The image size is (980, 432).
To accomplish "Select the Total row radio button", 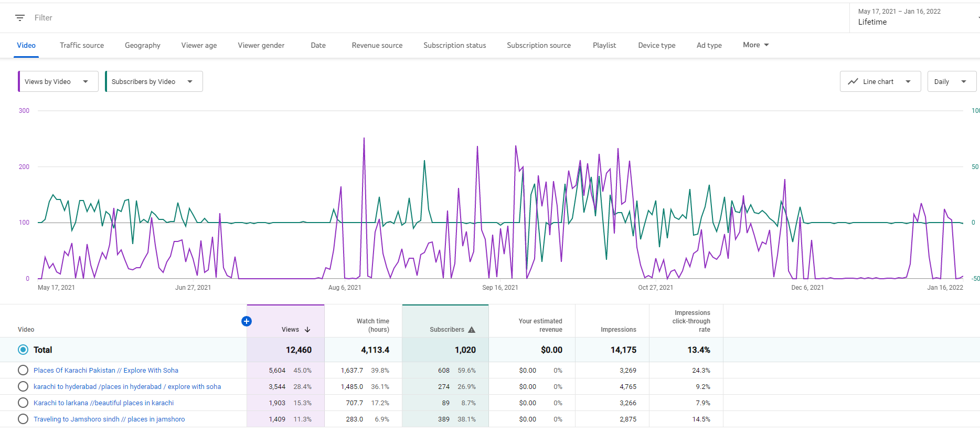I will 23,350.
